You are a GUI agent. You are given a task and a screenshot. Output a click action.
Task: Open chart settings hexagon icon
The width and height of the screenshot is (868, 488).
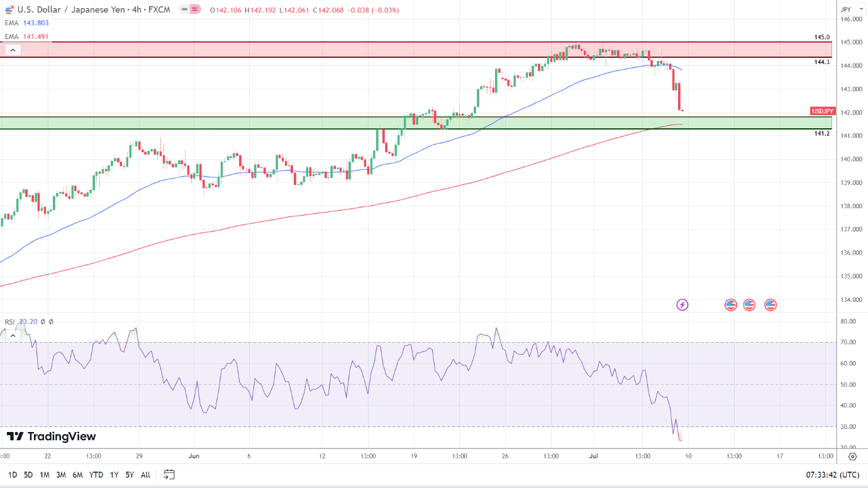pos(852,457)
